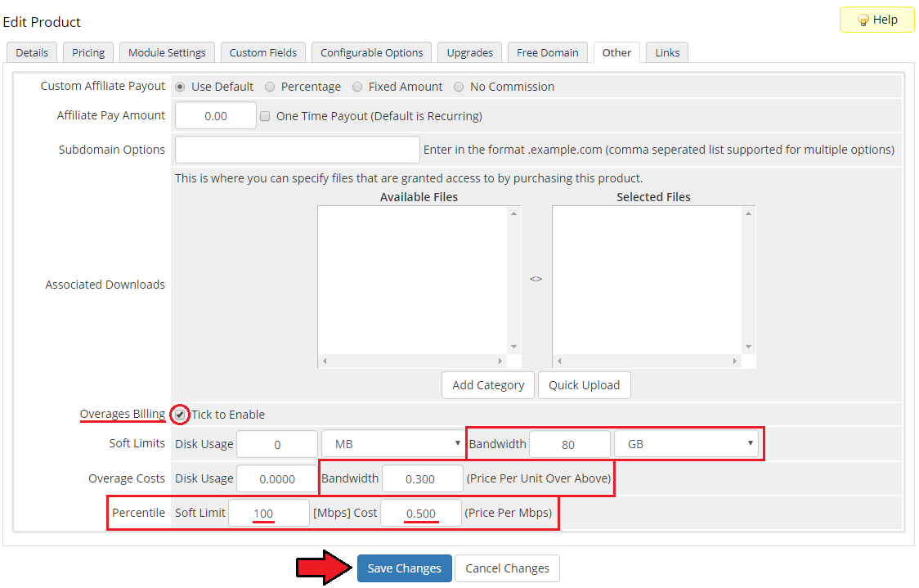
Task: Click the Add Category button
Action: (488, 385)
